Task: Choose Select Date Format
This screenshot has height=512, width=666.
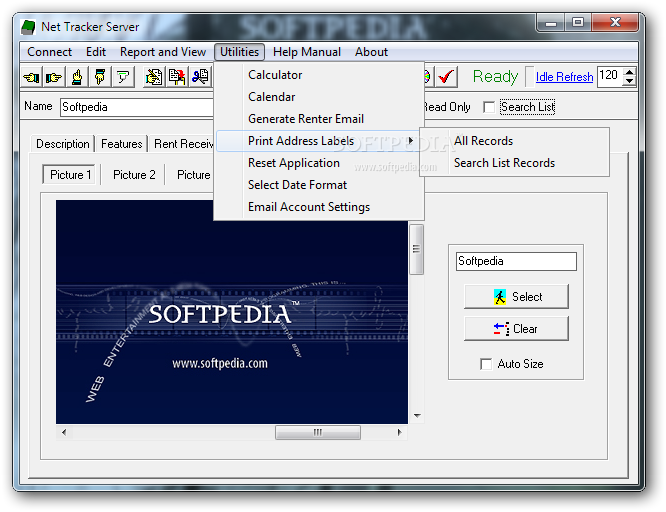Action: 319,185
